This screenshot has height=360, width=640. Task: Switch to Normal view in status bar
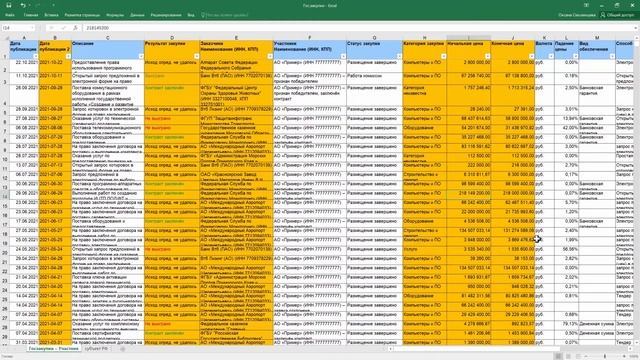pyautogui.click(x=558, y=356)
